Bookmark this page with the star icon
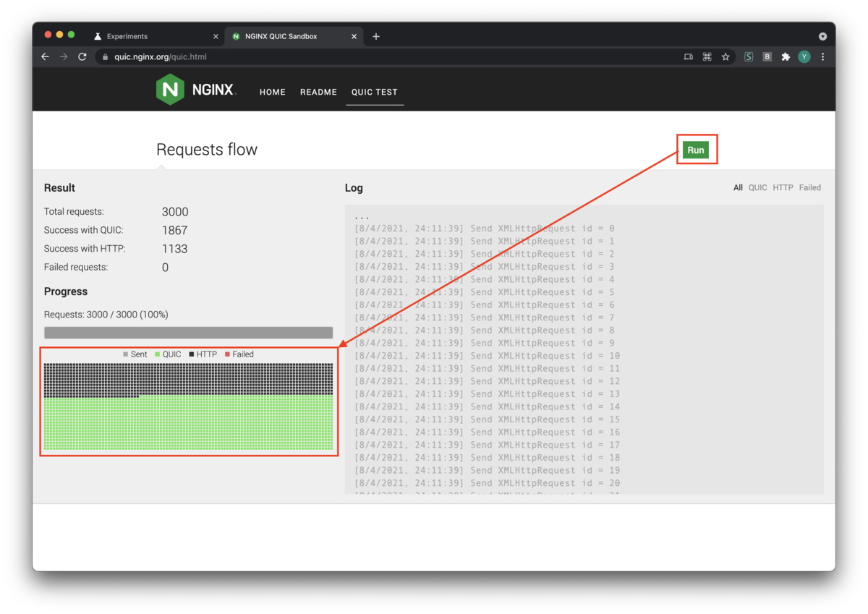 (726, 56)
